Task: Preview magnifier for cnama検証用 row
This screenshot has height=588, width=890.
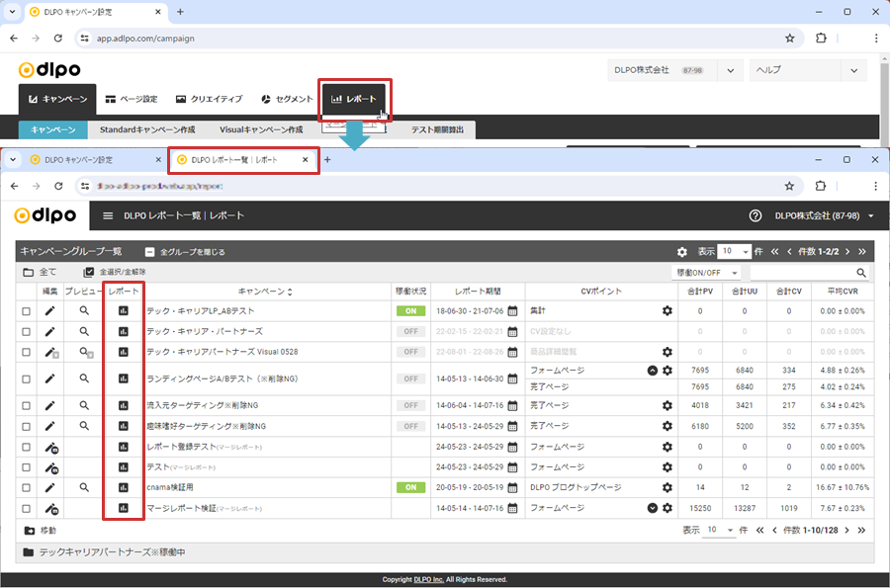Action: click(x=84, y=487)
